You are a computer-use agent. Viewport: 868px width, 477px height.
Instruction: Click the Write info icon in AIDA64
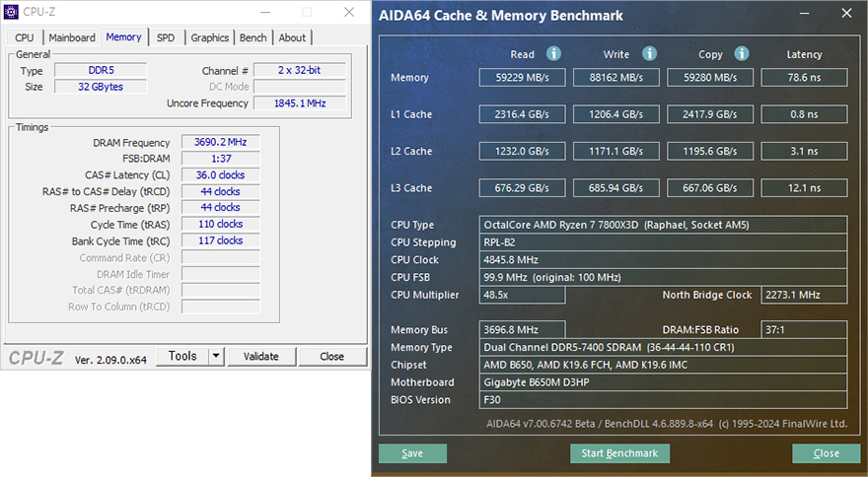tap(649, 53)
